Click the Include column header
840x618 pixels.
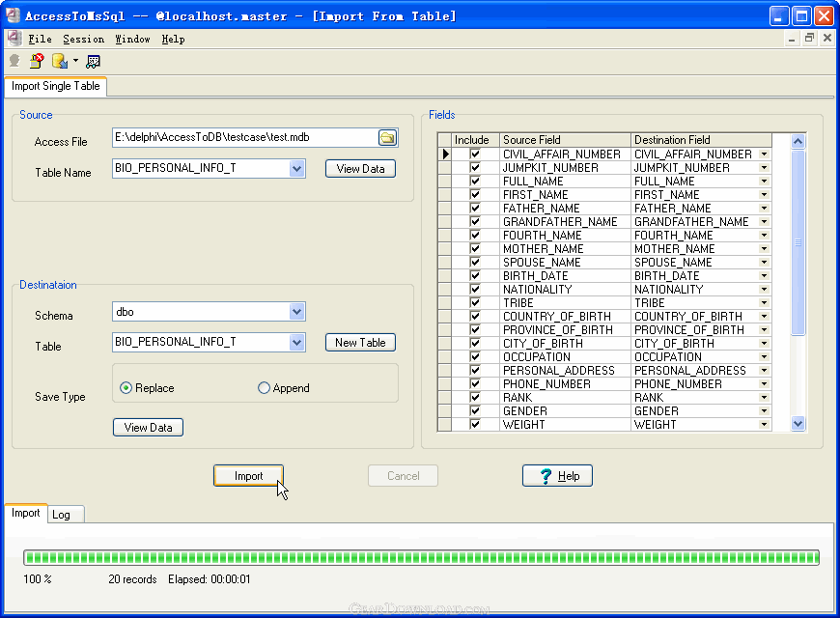coord(475,140)
